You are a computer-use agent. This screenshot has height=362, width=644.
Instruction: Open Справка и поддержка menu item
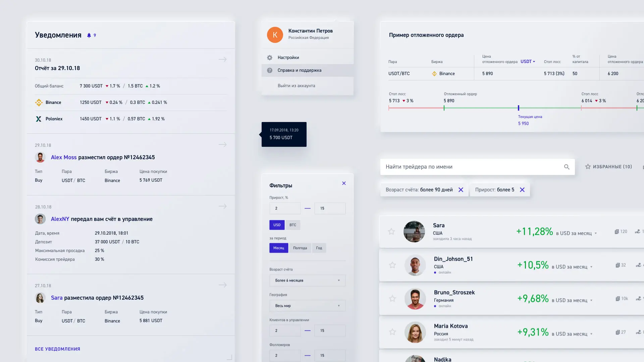(308, 70)
